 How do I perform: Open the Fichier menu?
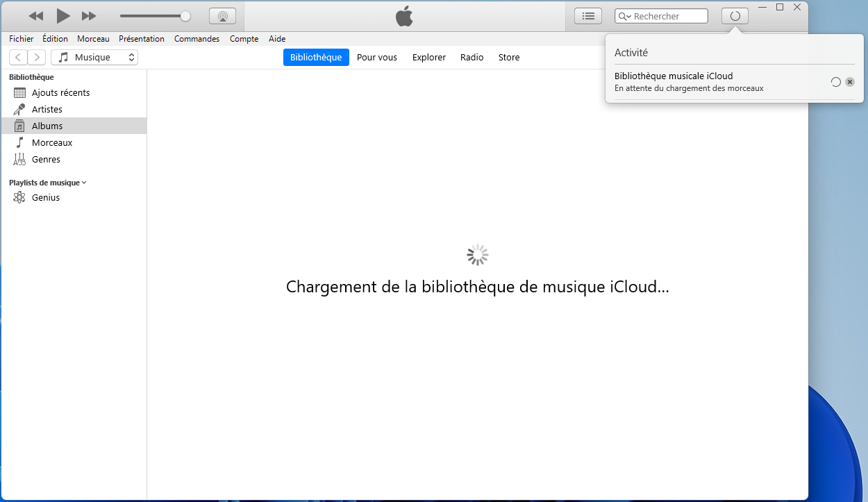pyautogui.click(x=22, y=39)
